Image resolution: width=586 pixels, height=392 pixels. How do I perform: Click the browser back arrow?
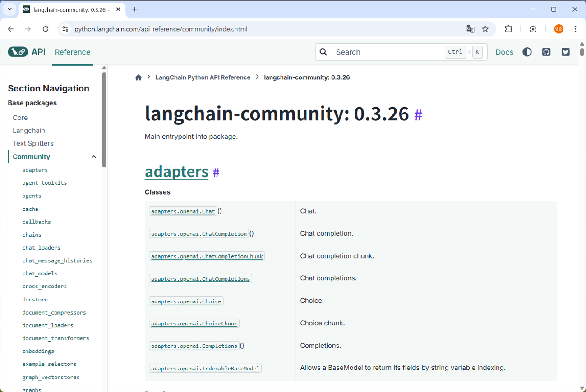[x=11, y=29]
